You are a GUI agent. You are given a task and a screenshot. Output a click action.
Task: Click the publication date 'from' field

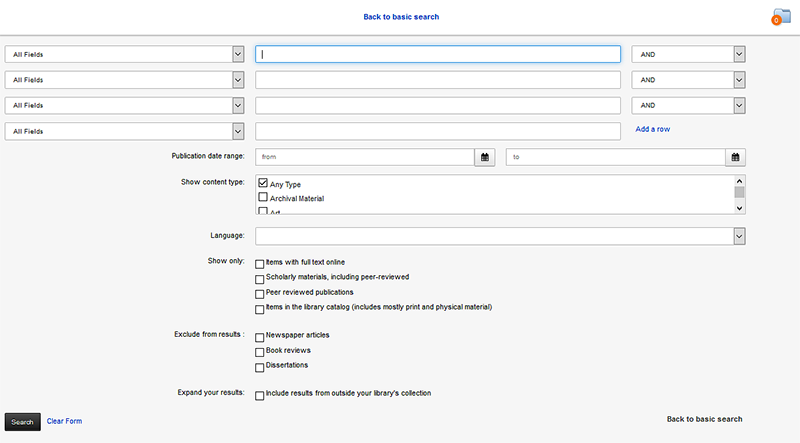[365, 157]
